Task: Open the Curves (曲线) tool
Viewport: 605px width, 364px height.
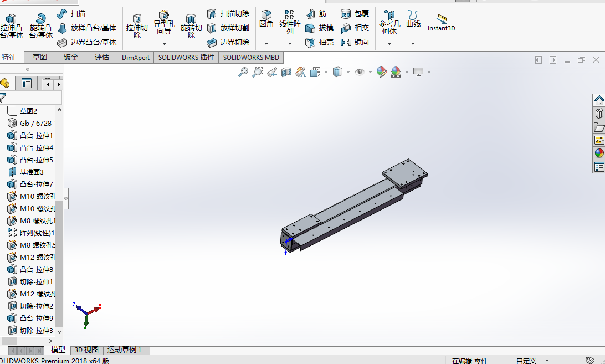Action: [x=413, y=19]
